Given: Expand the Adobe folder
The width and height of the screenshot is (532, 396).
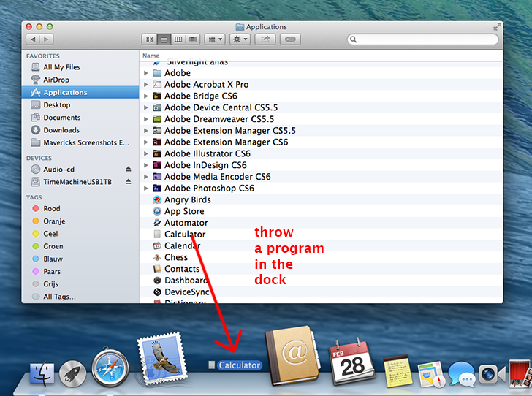Looking at the screenshot, I should [x=146, y=73].
